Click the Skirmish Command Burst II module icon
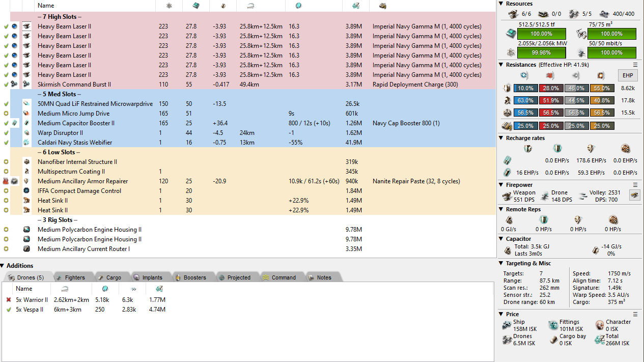Viewport: 644px width, 362px height. (x=26, y=85)
